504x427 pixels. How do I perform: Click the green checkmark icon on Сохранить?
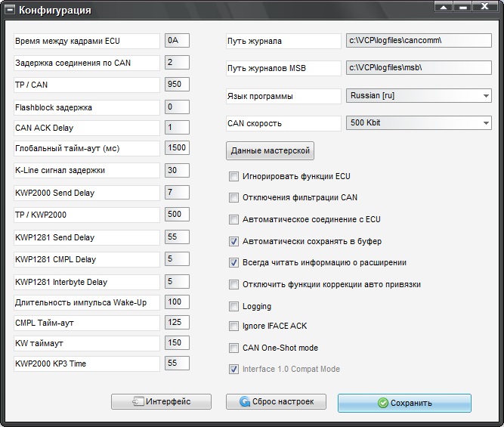click(x=383, y=403)
